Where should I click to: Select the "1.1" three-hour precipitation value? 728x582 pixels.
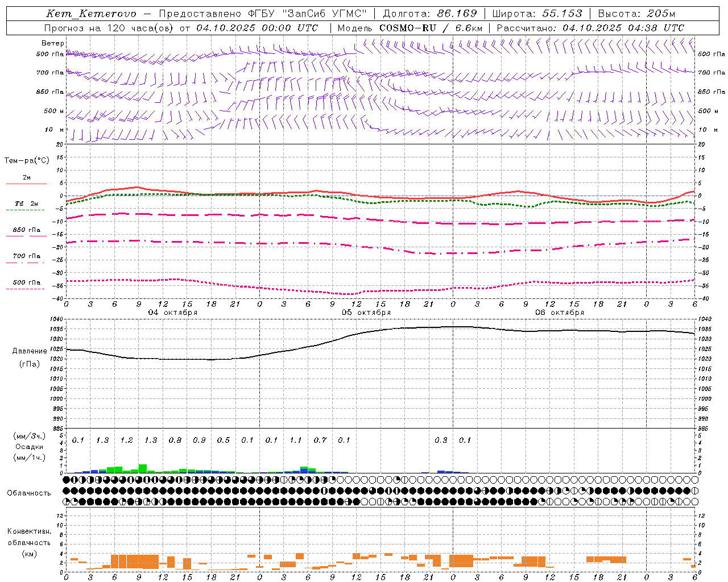(x=296, y=440)
